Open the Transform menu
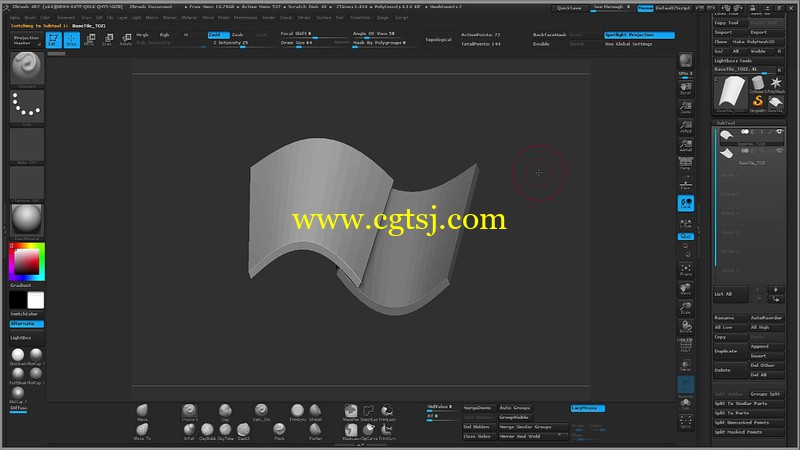 point(360,17)
